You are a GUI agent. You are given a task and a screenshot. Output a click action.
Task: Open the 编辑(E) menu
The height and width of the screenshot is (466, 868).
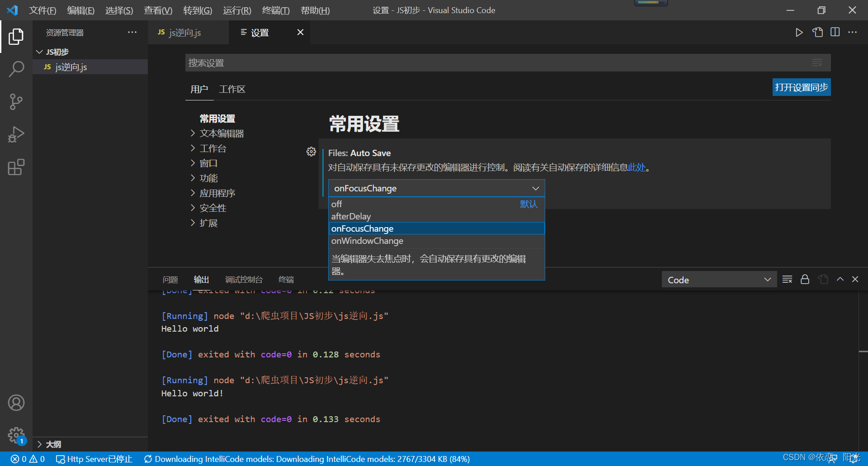pyautogui.click(x=80, y=10)
